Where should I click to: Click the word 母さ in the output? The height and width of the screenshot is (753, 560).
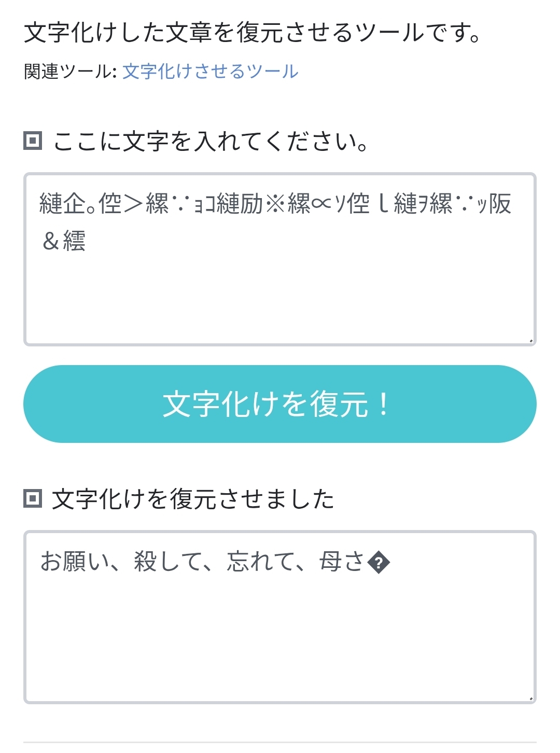coord(341,562)
